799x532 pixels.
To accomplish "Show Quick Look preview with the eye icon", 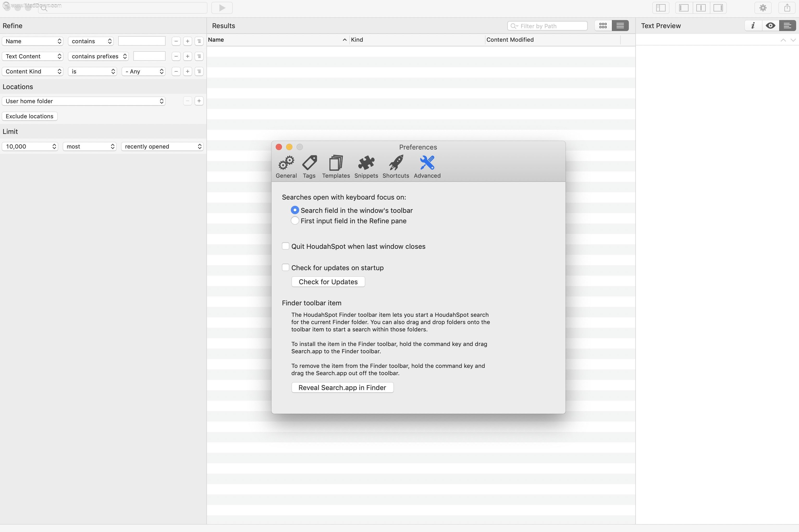I will (x=770, y=26).
